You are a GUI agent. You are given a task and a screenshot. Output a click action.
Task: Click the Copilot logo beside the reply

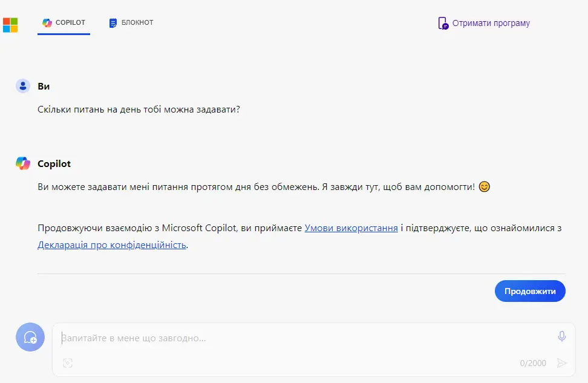tap(23, 163)
